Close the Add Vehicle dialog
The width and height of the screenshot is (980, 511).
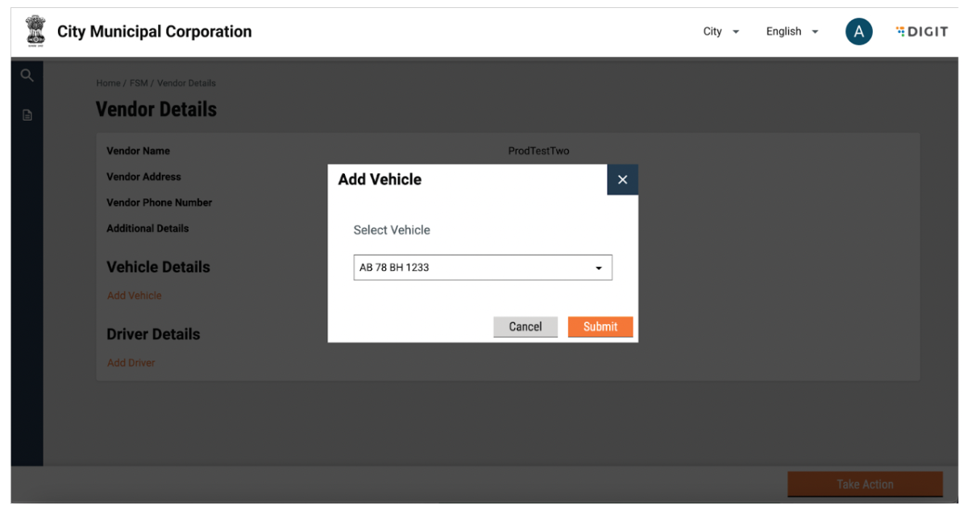(622, 180)
